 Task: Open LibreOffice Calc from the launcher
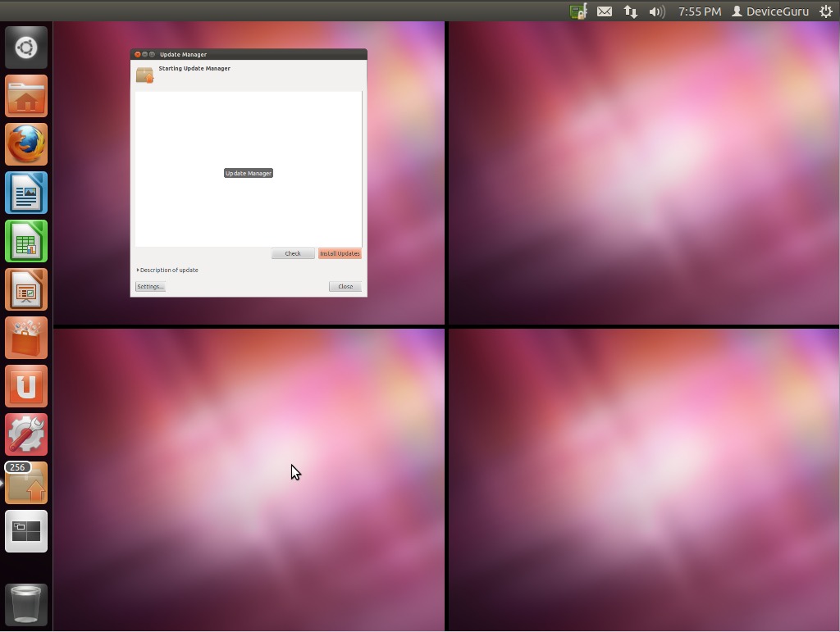(x=26, y=241)
